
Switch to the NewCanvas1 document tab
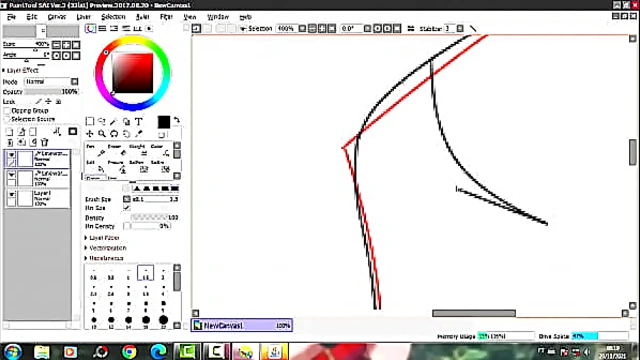[242, 325]
